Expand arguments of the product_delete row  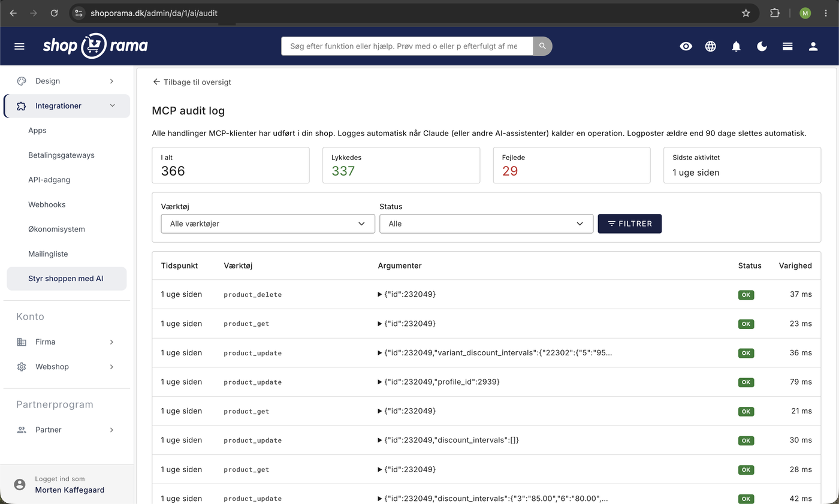pos(380,294)
